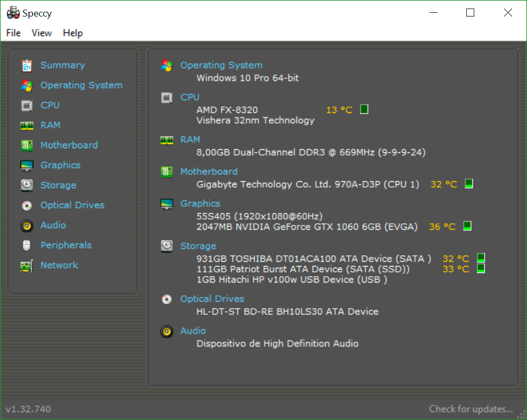Screen dimensions: 527x420
Task: Click the window resize grip at bottom corner
Action: pos(521,415)
